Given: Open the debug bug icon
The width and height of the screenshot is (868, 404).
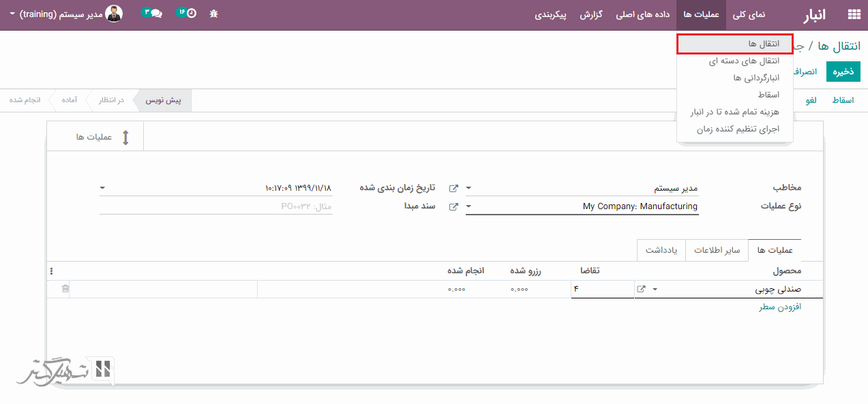Looking at the screenshot, I should 214,13.
